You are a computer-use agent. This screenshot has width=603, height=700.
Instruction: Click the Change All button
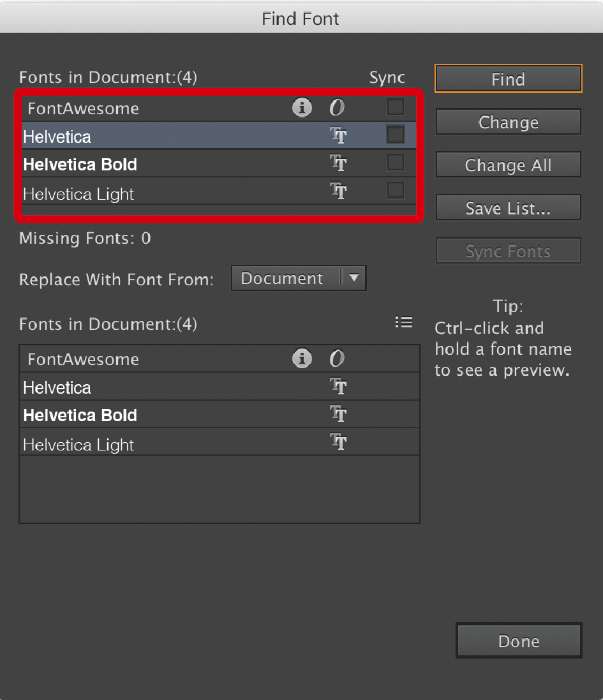coord(508,165)
